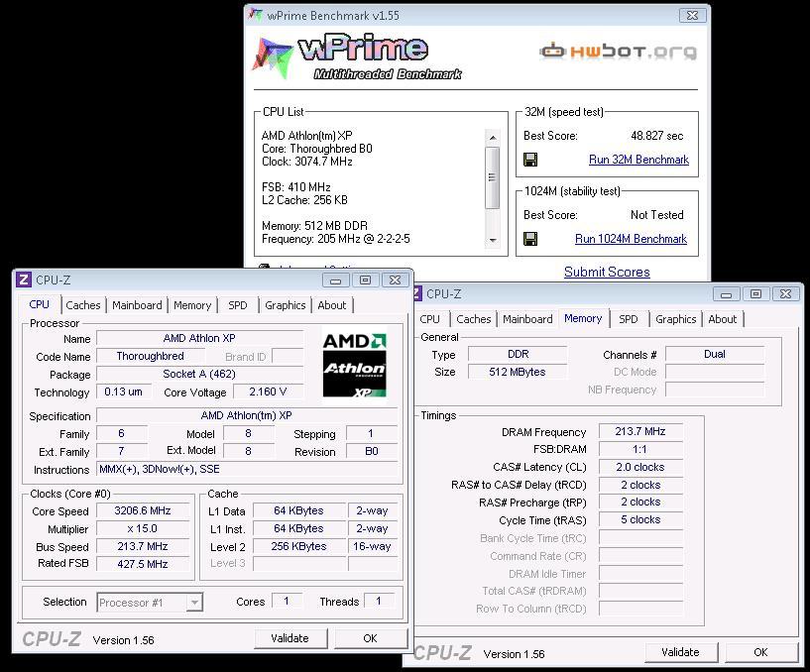This screenshot has width=810, height=672.
Task: Switch to Memory tab in left CPU-Z window
Action: click(192, 305)
